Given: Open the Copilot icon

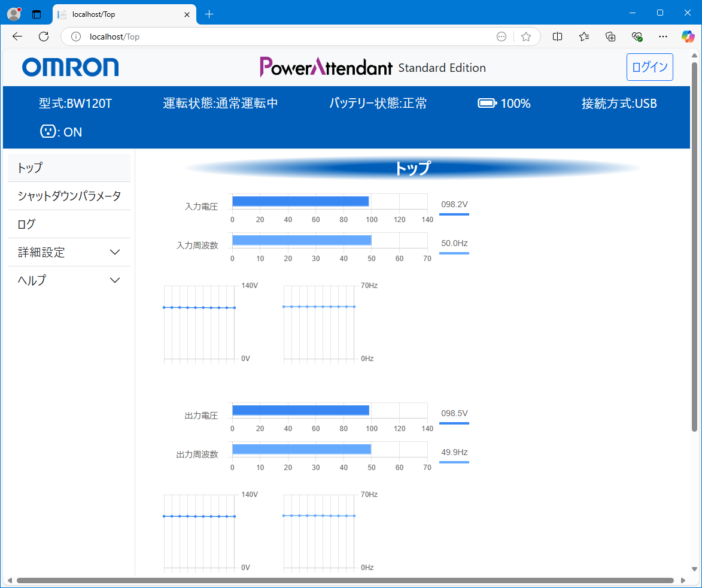Looking at the screenshot, I should (x=688, y=37).
